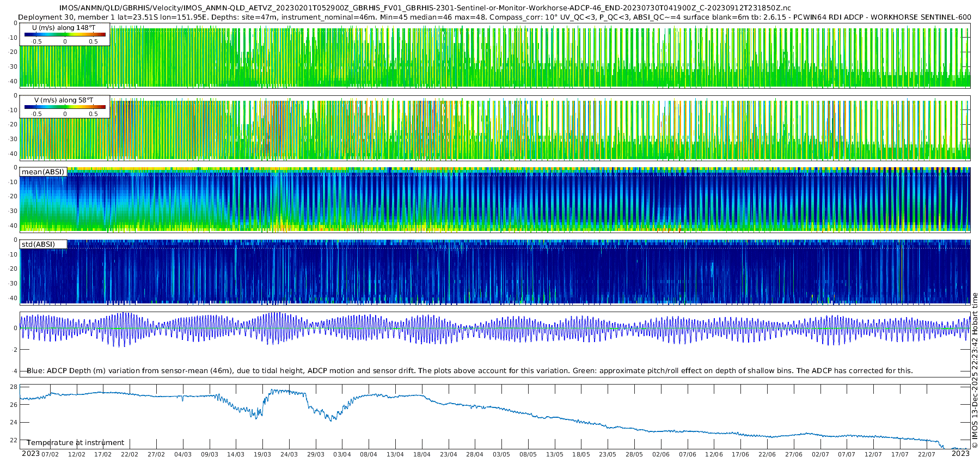Image resolution: width=980 pixels, height=463 pixels.
Task: Click the V velocity colorbar legend
Action: [x=65, y=107]
